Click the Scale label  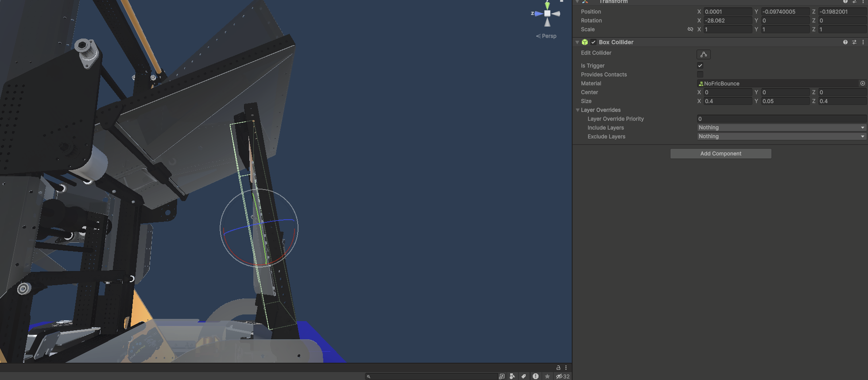[x=588, y=29]
